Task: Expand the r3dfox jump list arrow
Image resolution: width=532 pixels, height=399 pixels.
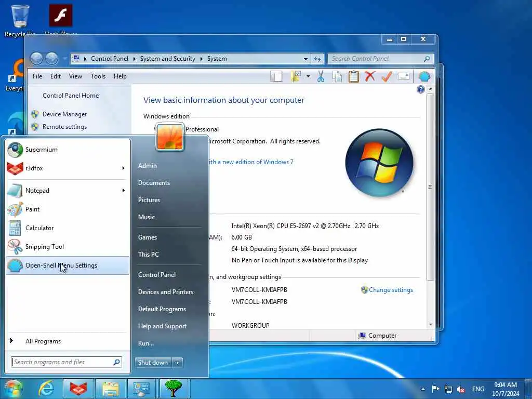Action: (124, 168)
